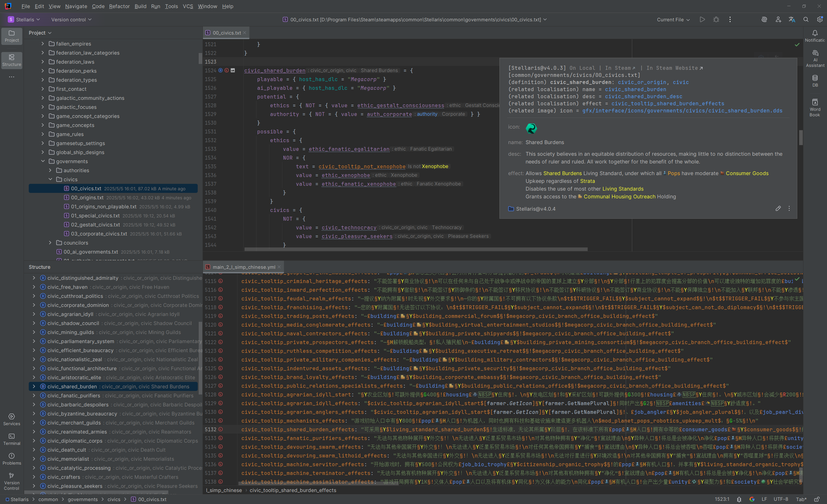
Task: Open the Terminal tool window
Action: [12, 439]
